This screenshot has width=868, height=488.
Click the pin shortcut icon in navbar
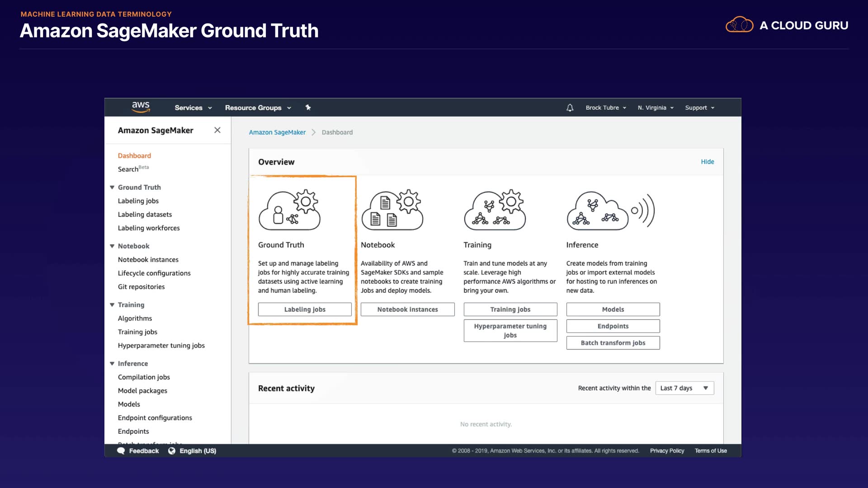pyautogui.click(x=308, y=108)
